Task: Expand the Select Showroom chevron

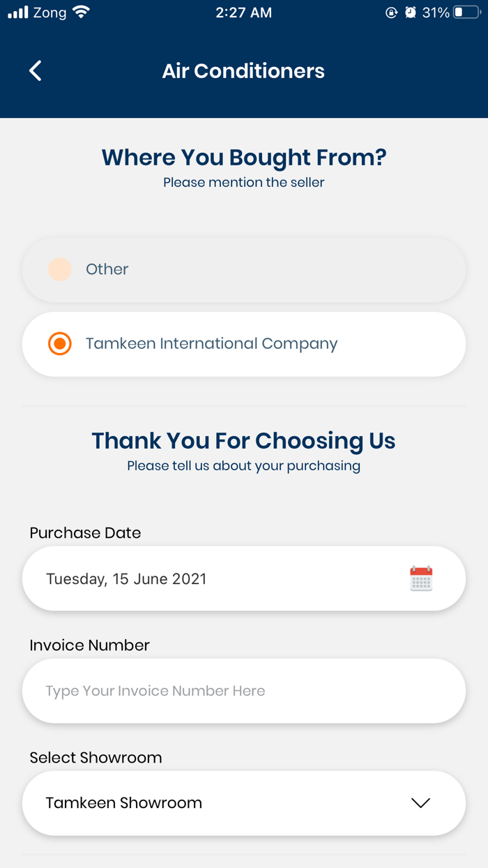Action: (420, 803)
